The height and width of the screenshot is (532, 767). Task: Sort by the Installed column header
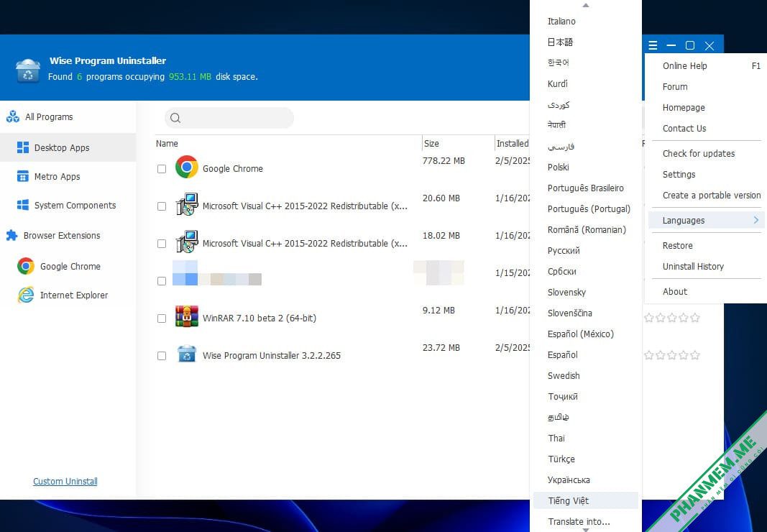coord(512,143)
